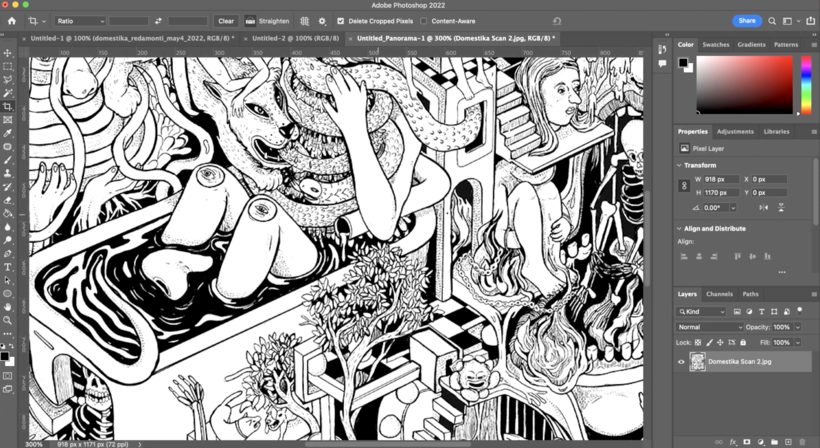Create a new layer
The width and height of the screenshot is (820, 448).
coord(788,442)
